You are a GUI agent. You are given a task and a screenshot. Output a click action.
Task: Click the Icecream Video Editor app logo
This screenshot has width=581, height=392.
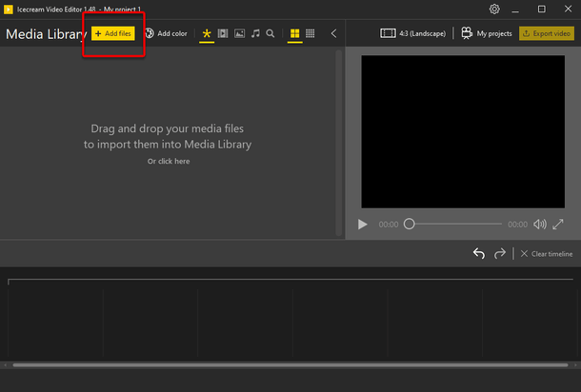[9, 10]
